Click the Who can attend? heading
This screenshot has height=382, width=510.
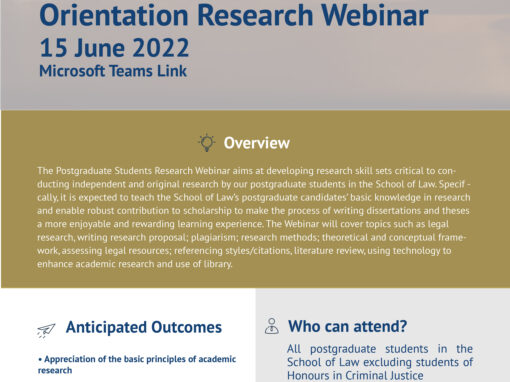(x=347, y=326)
